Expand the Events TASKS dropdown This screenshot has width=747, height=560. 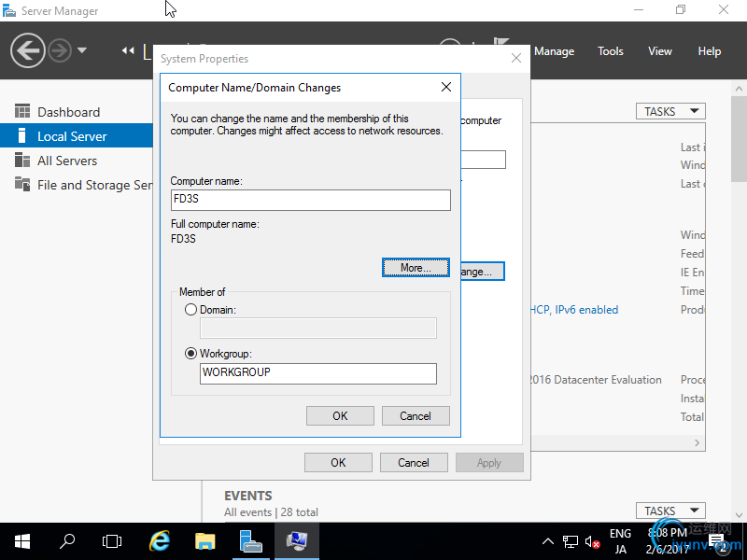(x=669, y=511)
